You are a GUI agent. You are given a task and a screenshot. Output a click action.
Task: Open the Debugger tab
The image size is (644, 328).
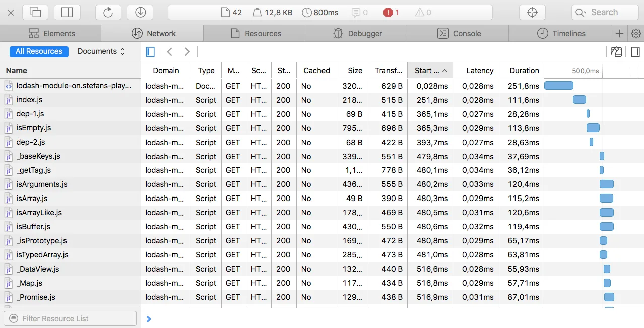(356, 33)
